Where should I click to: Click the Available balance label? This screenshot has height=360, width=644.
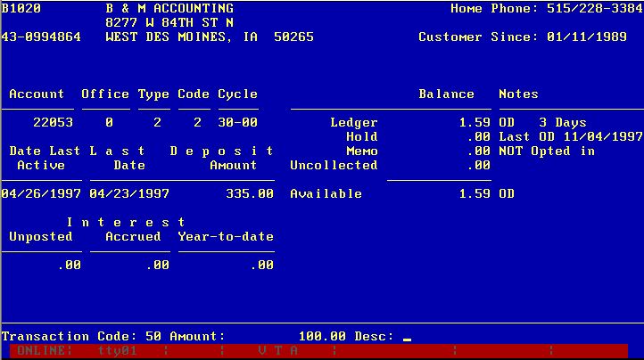[x=326, y=193]
